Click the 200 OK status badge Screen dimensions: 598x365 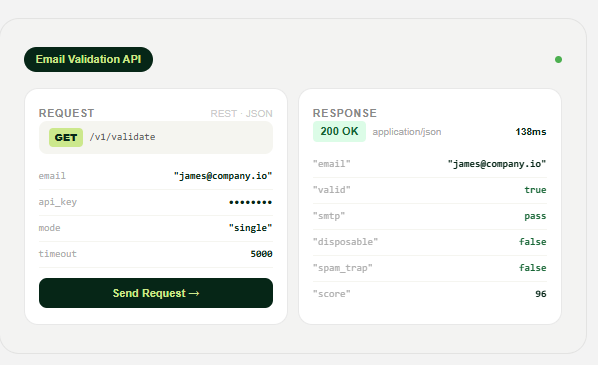(339, 132)
